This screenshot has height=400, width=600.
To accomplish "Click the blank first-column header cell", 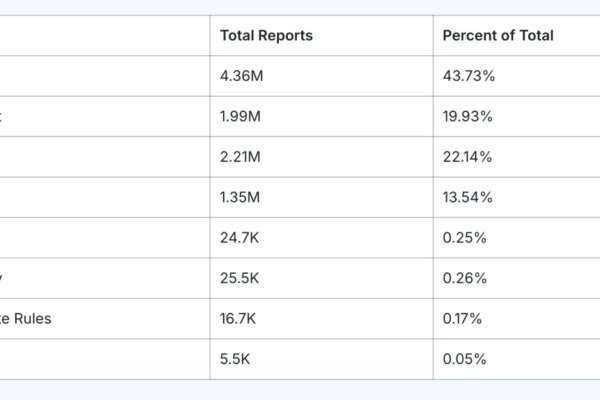I will [x=100, y=36].
